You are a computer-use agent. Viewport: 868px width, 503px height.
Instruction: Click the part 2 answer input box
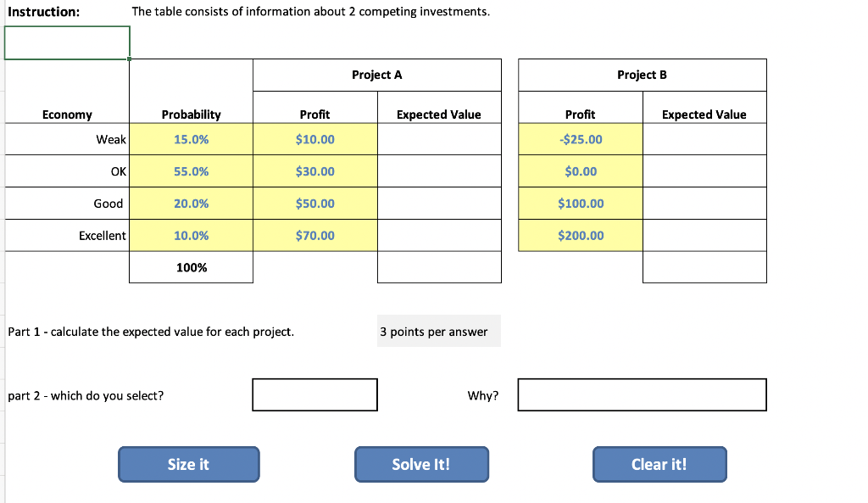[x=314, y=394]
